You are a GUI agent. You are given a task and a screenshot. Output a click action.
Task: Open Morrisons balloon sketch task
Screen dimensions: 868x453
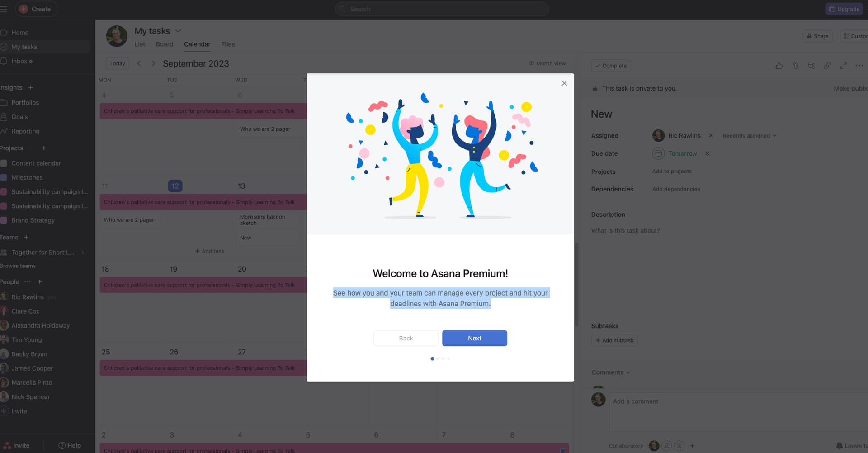point(267,220)
